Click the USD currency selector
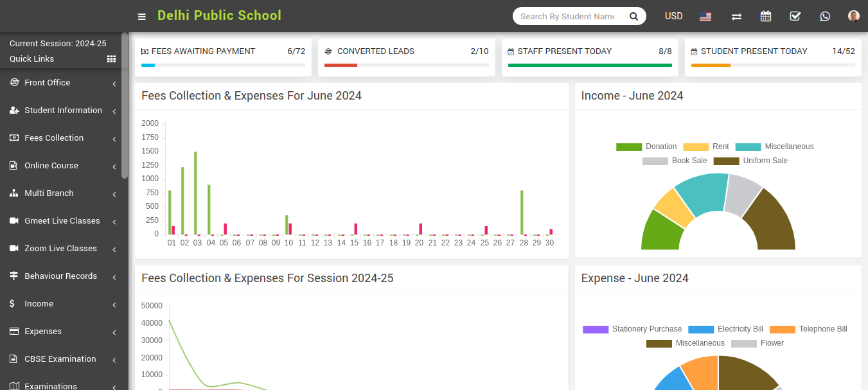This screenshot has width=868, height=390. 673,16
